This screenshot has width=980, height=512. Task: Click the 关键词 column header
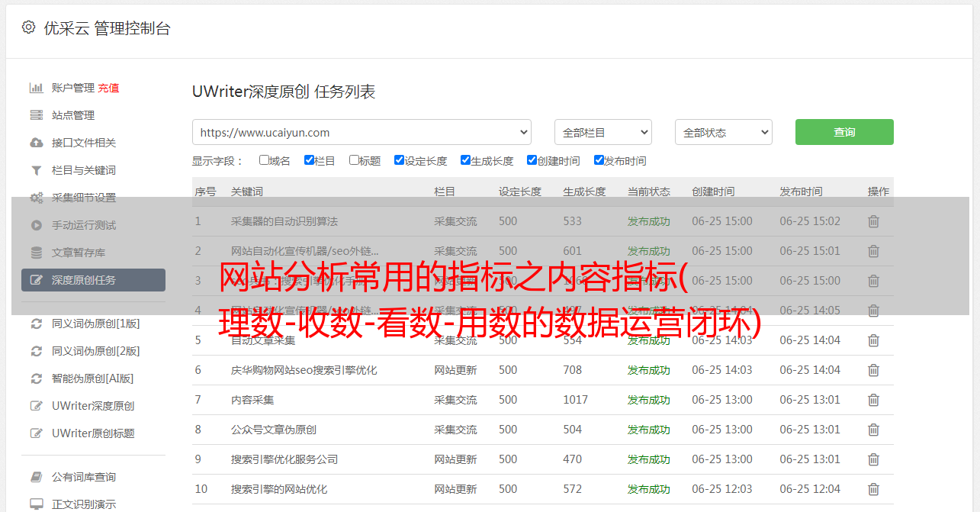tap(247, 192)
